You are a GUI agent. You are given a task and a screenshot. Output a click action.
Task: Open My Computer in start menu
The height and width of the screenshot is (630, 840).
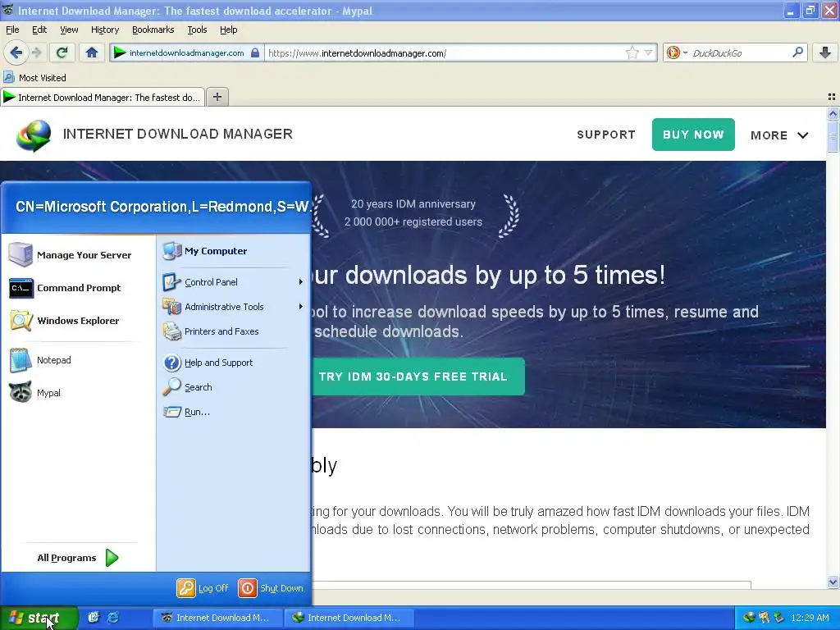coord(233,251)
